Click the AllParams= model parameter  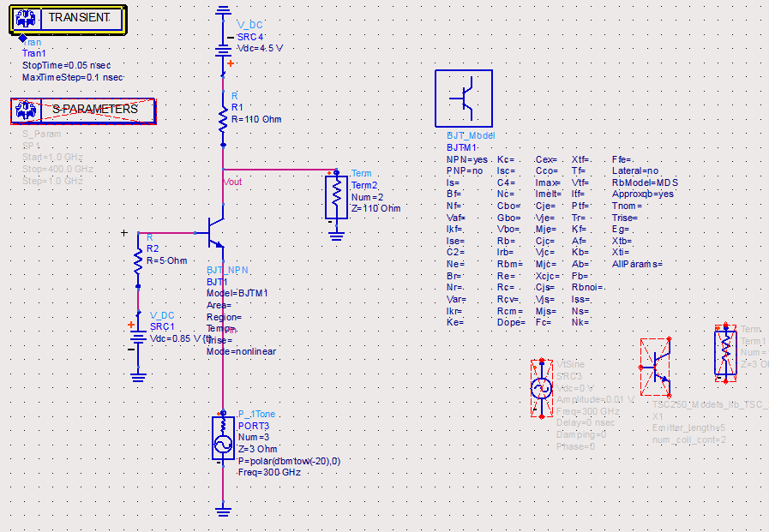[x=637, y=264]
